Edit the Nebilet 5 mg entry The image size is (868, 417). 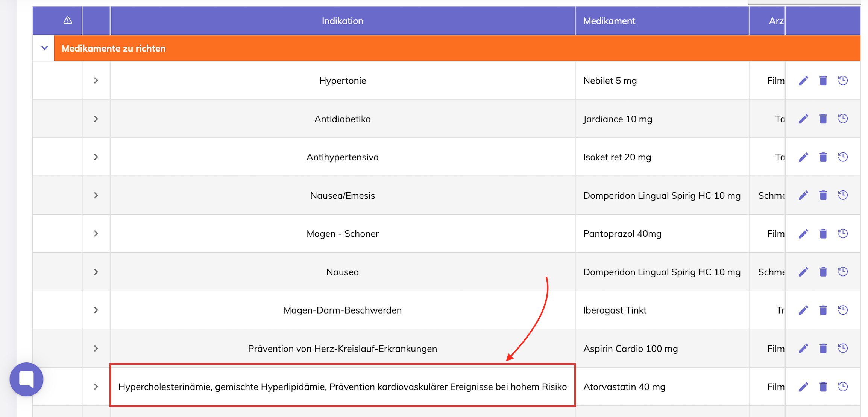tap(803, 81)
